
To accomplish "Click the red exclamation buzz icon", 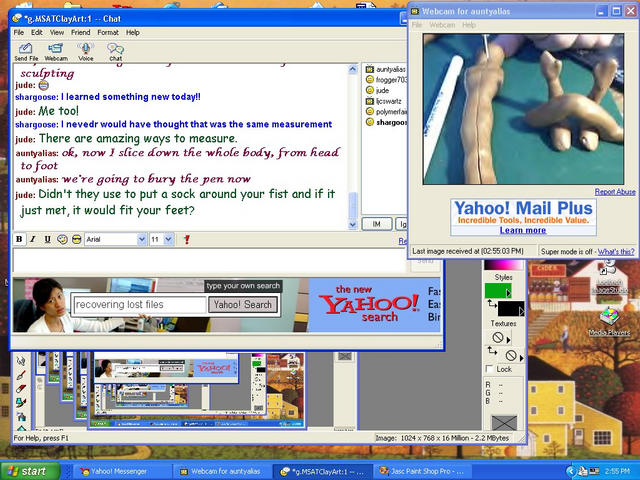I will pyautogui.click(x=187, y=239).
